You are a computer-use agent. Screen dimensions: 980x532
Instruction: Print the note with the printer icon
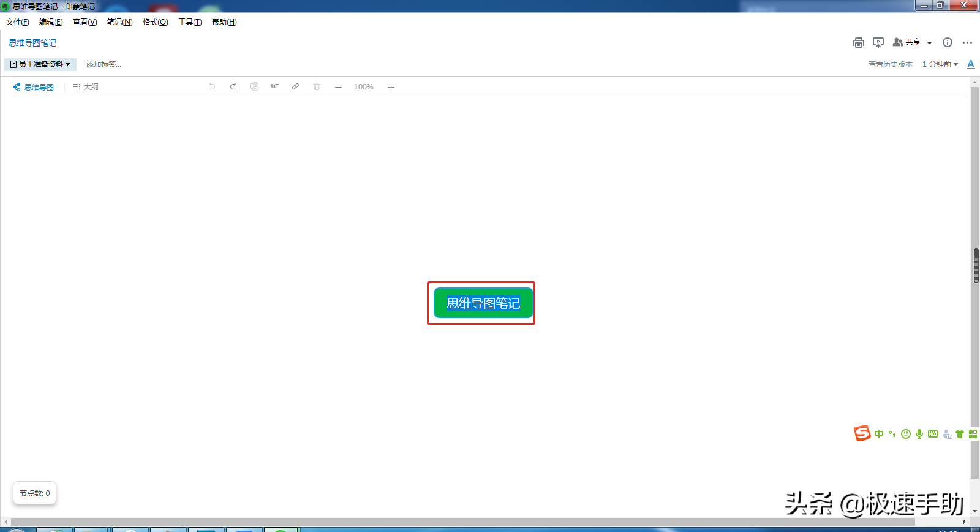tap(859, 43)
